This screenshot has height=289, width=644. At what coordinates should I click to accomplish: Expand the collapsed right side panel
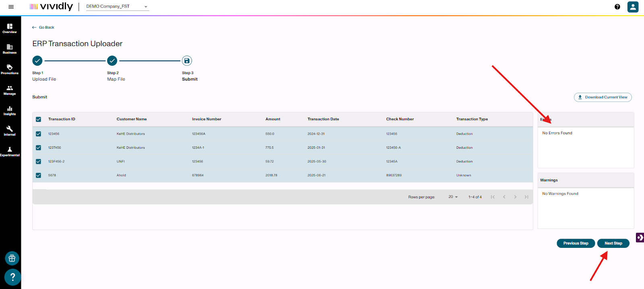(x=640, y=238)
